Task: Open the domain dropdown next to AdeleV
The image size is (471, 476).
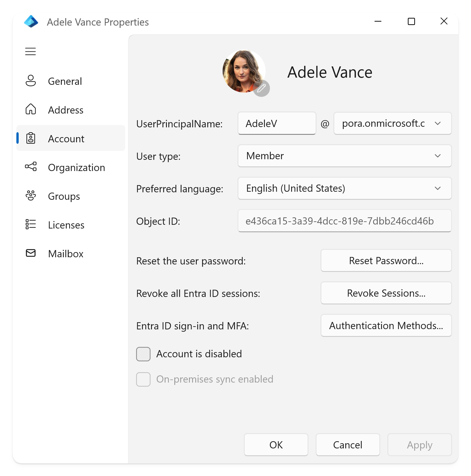Action: click(438, 123)
